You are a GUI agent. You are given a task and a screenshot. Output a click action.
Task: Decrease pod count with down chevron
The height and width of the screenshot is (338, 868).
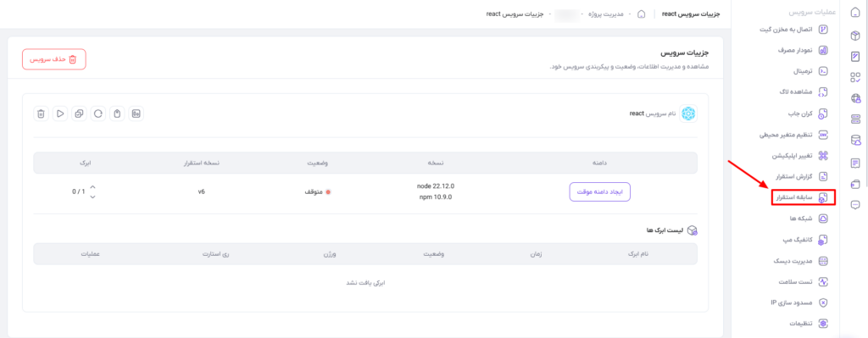[92, 197]
